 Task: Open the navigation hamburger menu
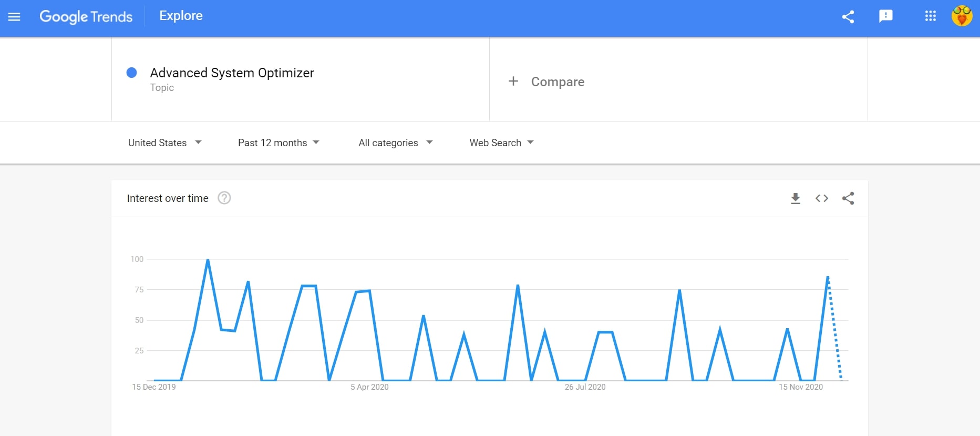[14, 17]
